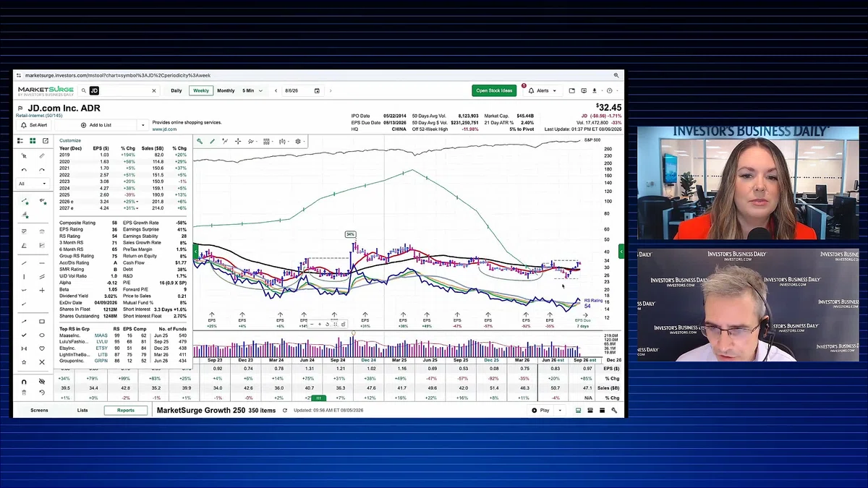Select the ruler measure tool

pyautogui.click(x=42, y=156)
